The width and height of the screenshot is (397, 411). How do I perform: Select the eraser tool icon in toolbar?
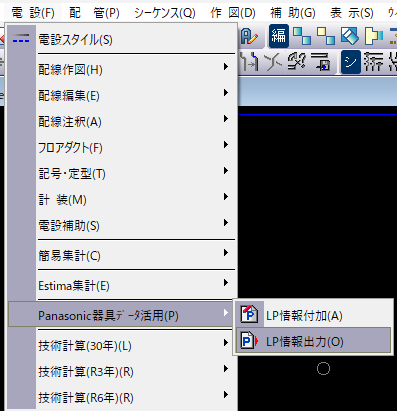(x=350, y=36)
